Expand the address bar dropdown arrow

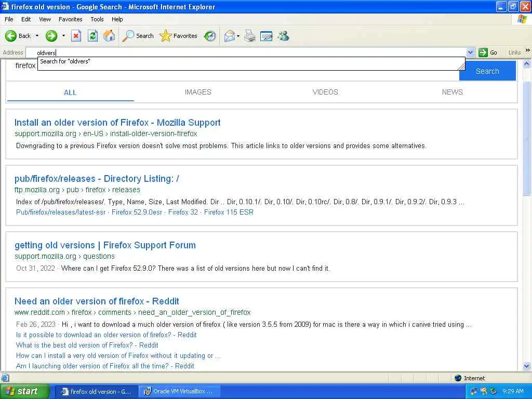coord(470,52)
